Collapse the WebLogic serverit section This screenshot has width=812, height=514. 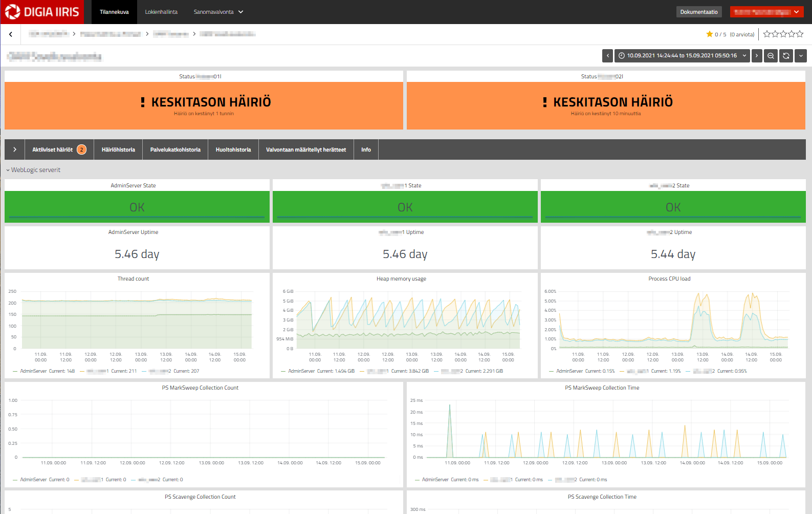pos(33,170)
